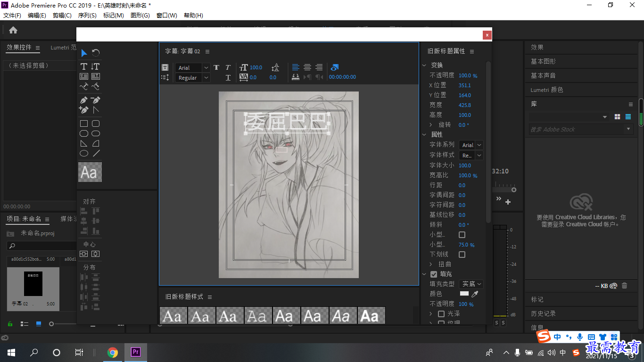Toggle Italic text style
The height and width of the screenshot is (362, 644).
(x=228, y=67)
